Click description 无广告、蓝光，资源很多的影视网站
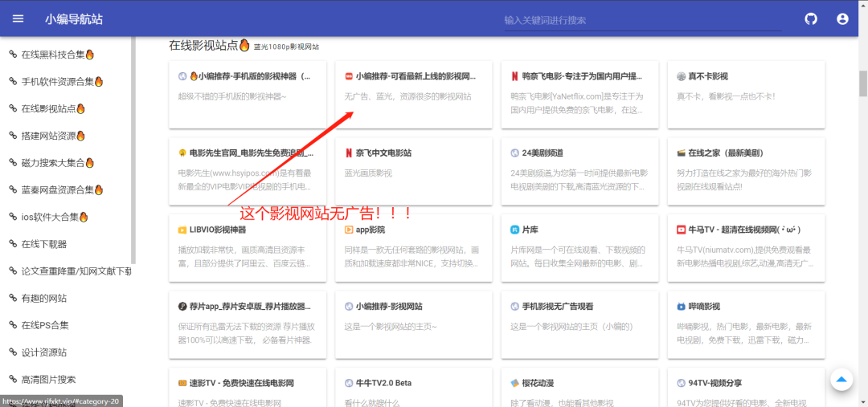Screen dimensions: 868x407 click(408, 96)
